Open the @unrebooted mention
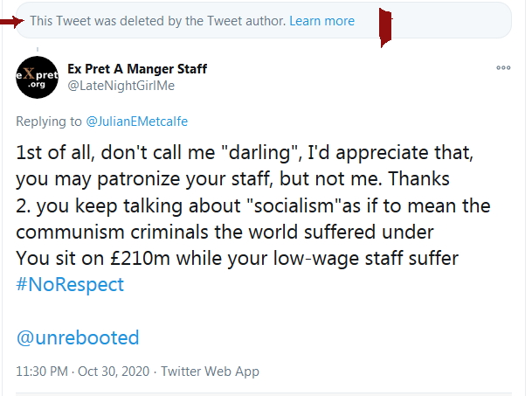 click(x=78, y=337)
